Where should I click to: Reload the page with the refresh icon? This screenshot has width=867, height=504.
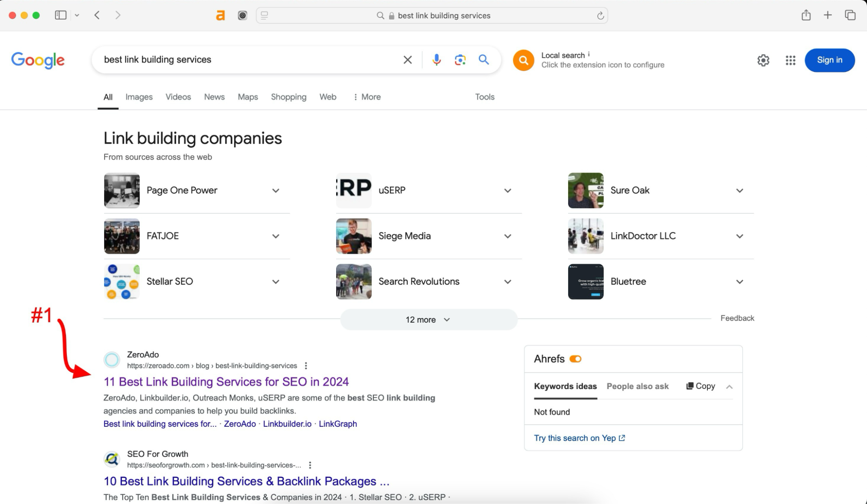(600, 16)
